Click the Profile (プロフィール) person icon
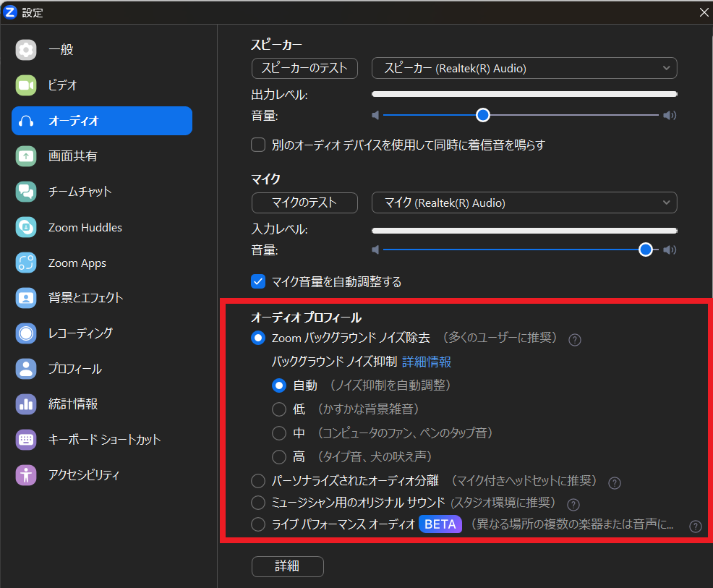The height and width of the screenshot is (588, 713). pyautogui.click(x=26, y=369)
